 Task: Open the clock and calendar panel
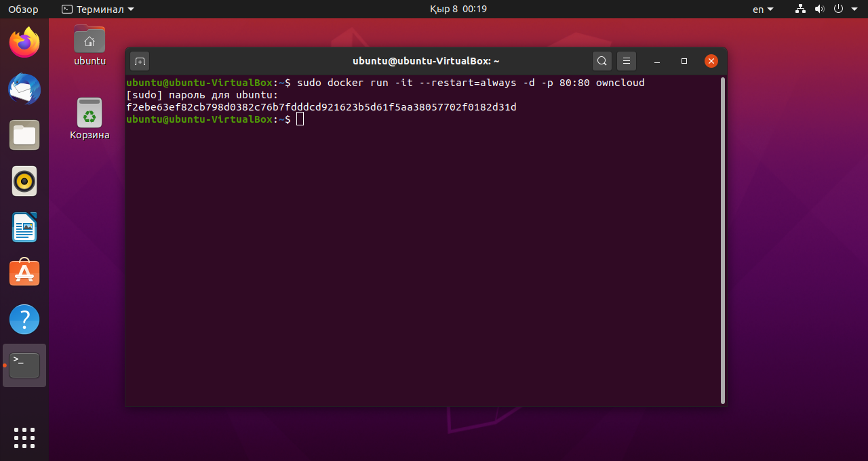coord(458,9)
